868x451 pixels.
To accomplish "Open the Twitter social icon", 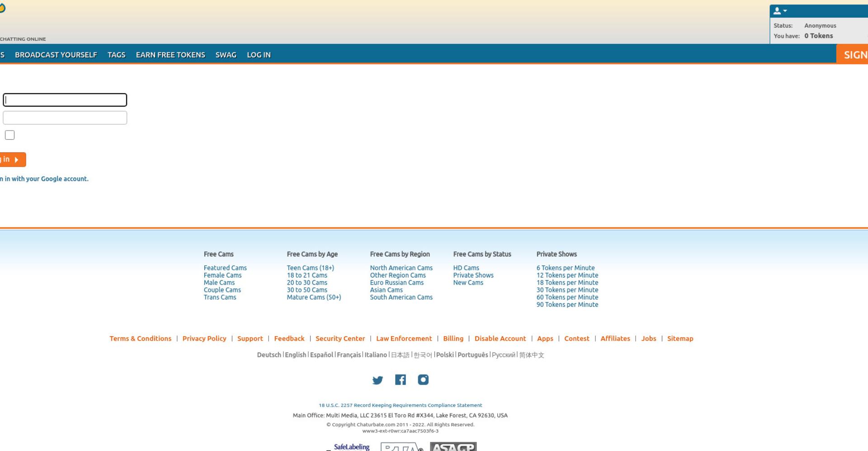I will click(377, 380).
